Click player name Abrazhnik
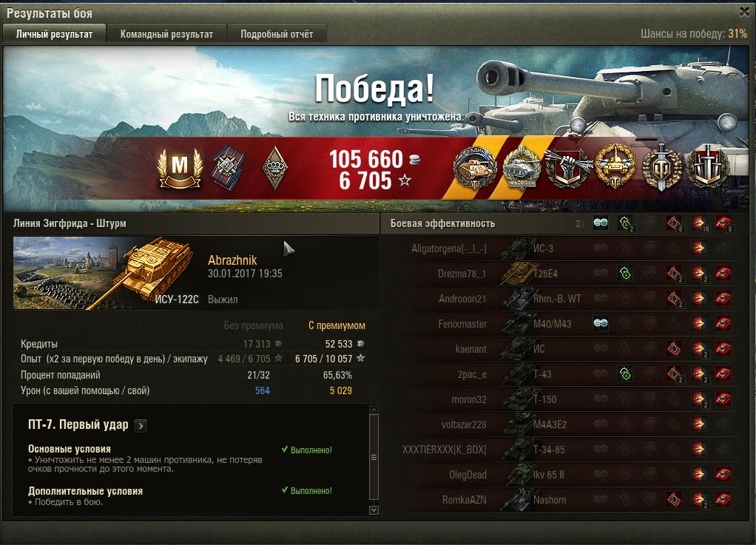756x545 pixels. [x=232, y=260]
